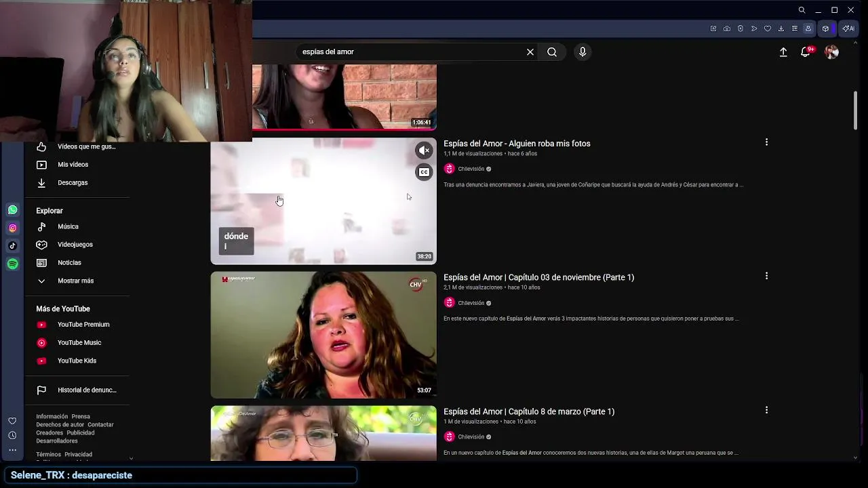
Task: Open Opera easy setup sliders icon
Action: pos(795,28)
